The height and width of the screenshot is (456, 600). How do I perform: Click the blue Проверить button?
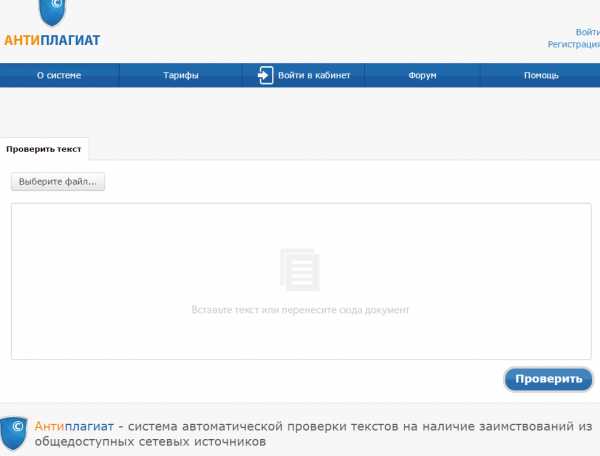click(548, 379)
